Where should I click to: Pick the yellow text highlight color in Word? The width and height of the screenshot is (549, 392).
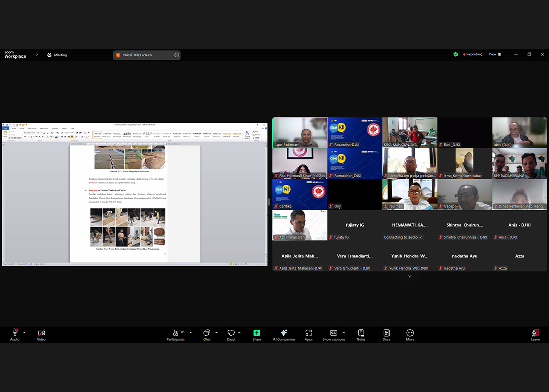tap(52, 137)
